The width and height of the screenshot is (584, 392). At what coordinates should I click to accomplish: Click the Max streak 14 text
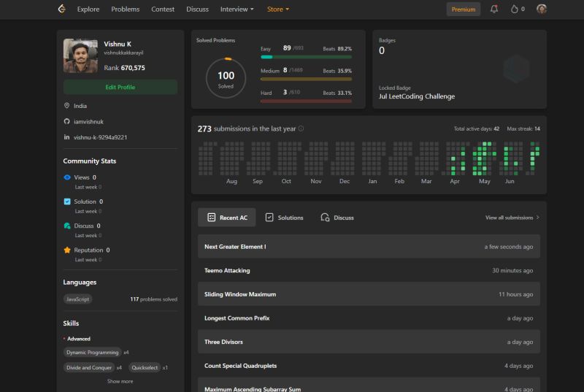(x=523, y=128)
